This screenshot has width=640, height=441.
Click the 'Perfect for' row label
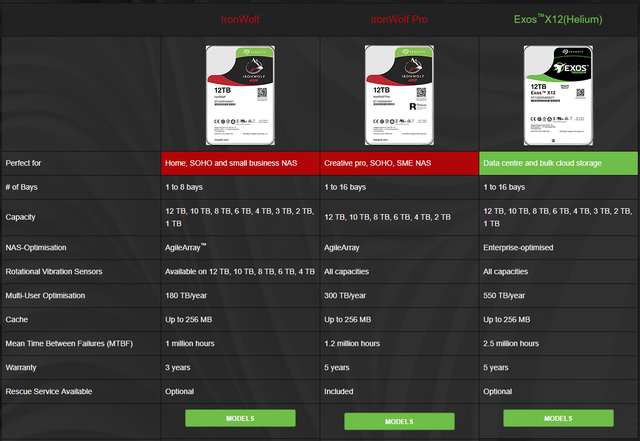[x=23, y=163]
